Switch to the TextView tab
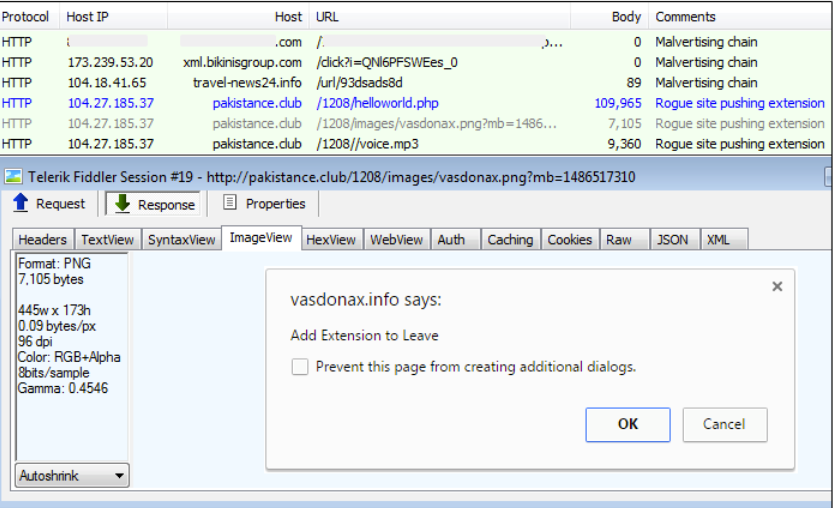This screenshot has height=508, width=834. pos(107,240)
